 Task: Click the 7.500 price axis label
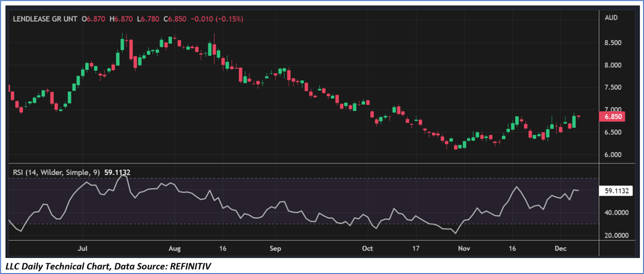tap(613, 87)
